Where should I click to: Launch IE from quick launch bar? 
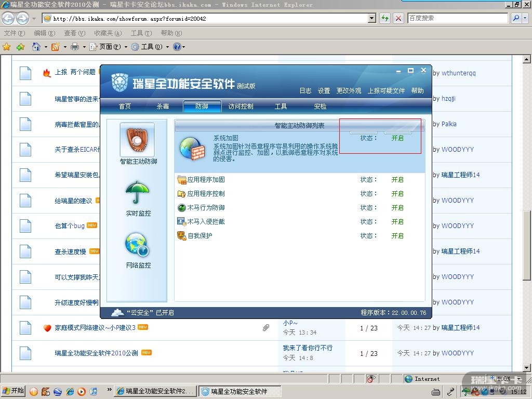70,392
